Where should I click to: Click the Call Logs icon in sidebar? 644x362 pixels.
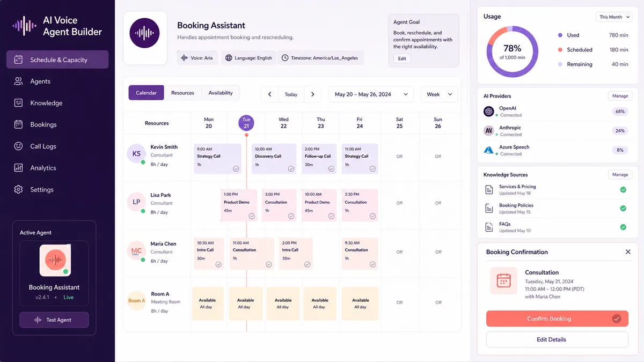click(x=18, y=146)
